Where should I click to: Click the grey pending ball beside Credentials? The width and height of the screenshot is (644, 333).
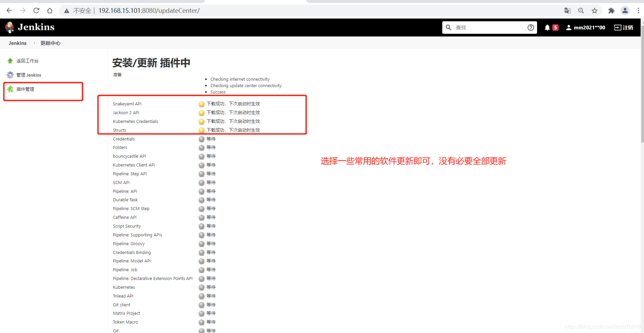(202, 139)
